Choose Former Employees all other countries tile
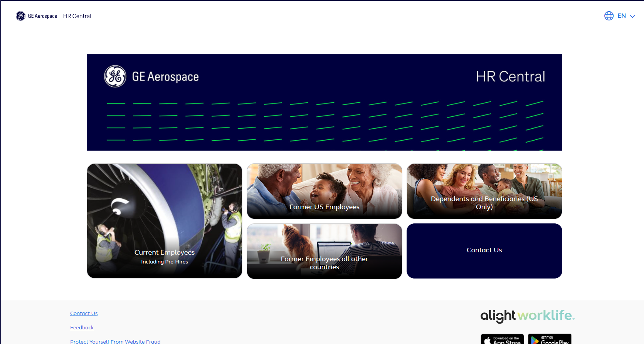The height and width of the screenshot is (344, 644). pyautogui.click(x=324, y=251)
